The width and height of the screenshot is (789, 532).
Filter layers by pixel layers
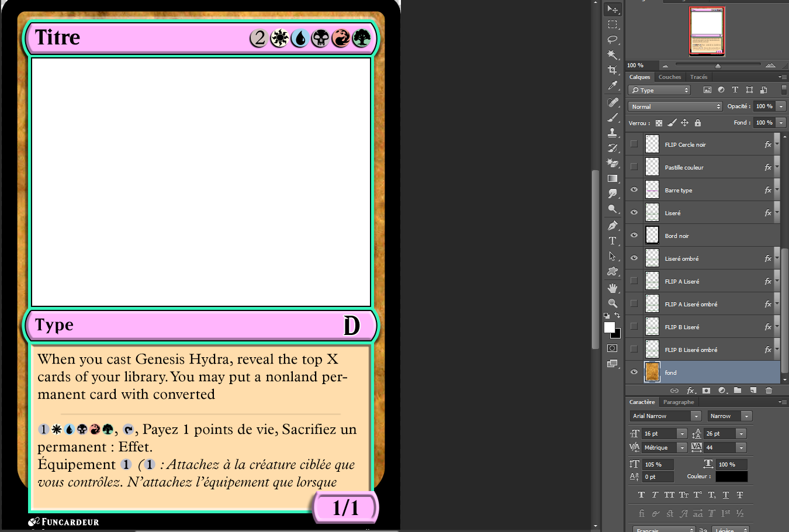[x=707, y=90]
